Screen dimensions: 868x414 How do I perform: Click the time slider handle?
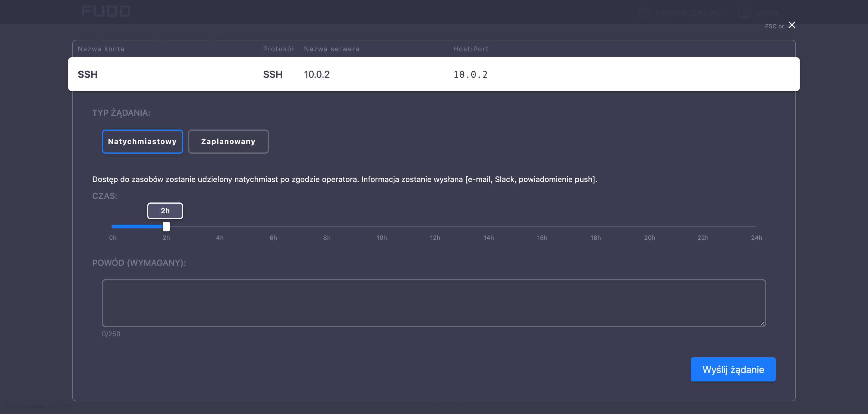[166, 227]
